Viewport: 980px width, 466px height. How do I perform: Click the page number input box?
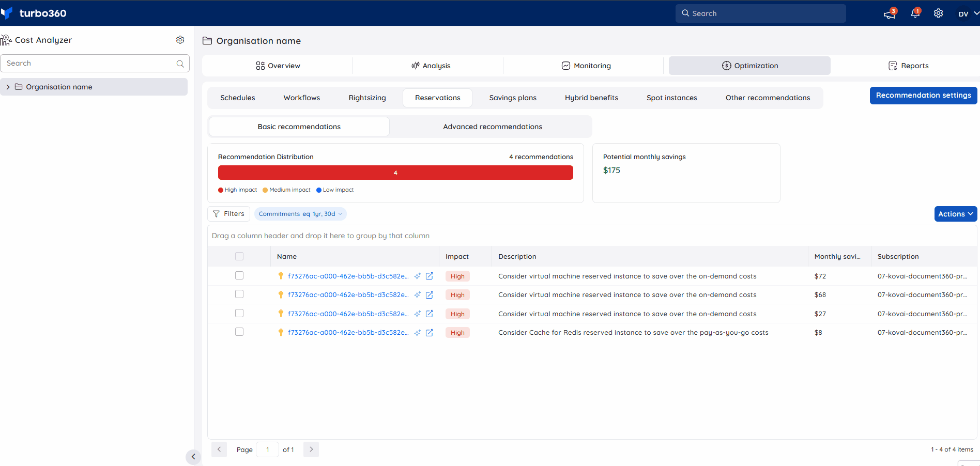pos(267,449)
